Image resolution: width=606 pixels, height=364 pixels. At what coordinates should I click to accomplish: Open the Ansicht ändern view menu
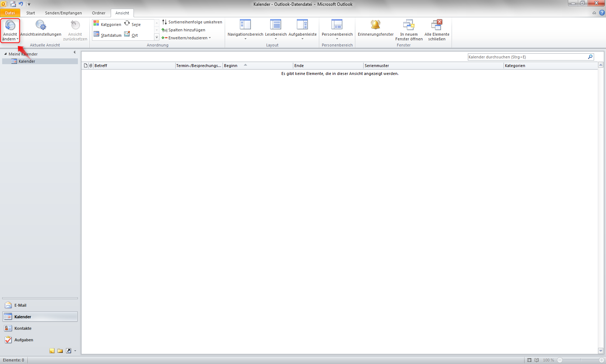pos(10,31)
